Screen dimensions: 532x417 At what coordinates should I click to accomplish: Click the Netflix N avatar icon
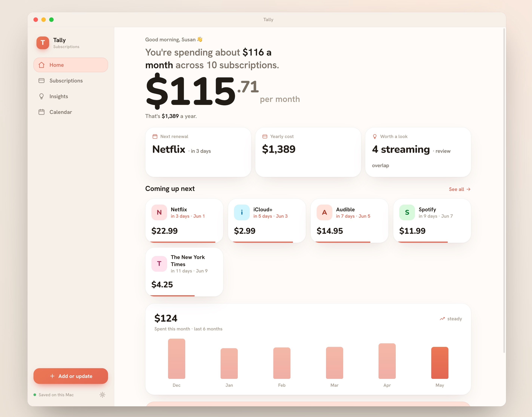pyautogui.click(x=159, y=212)
